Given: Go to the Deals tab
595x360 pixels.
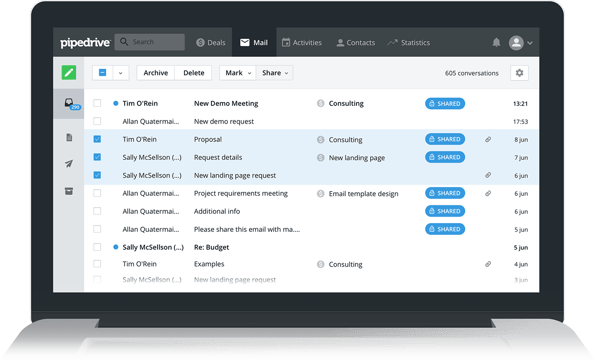Looking at the screenshot, I should coord(211,42).
